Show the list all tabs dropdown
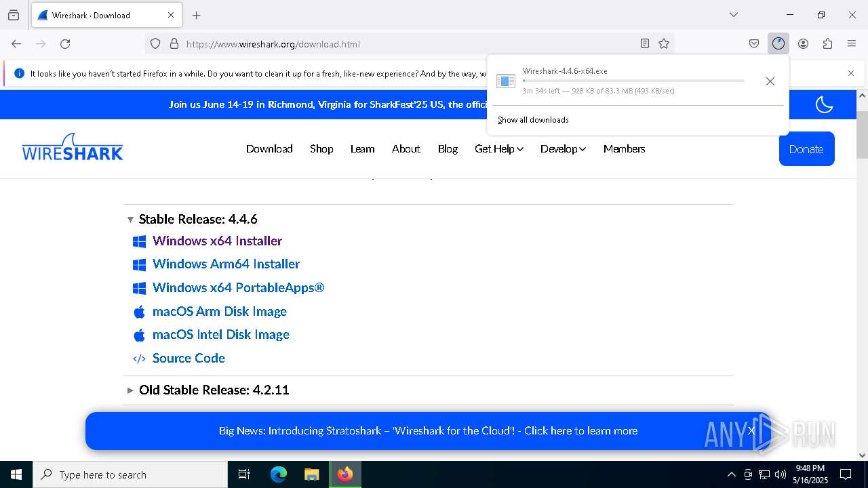This screenshot has height=488, width=868. tap(733, 15)
